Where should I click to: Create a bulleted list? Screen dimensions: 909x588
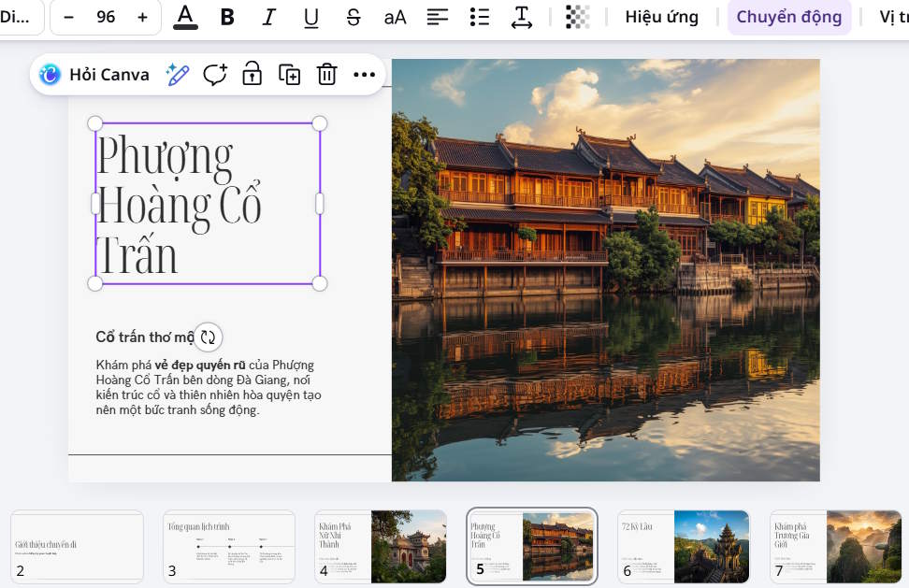pos(479,17)
